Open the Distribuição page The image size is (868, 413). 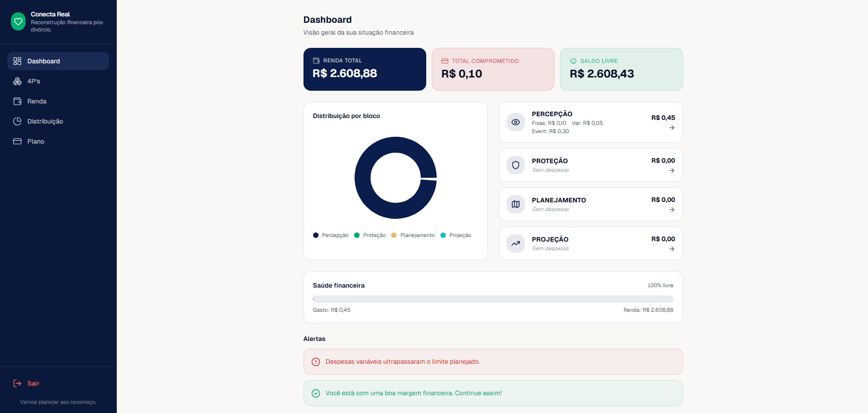pyautogui.click(x=58, y=121)
